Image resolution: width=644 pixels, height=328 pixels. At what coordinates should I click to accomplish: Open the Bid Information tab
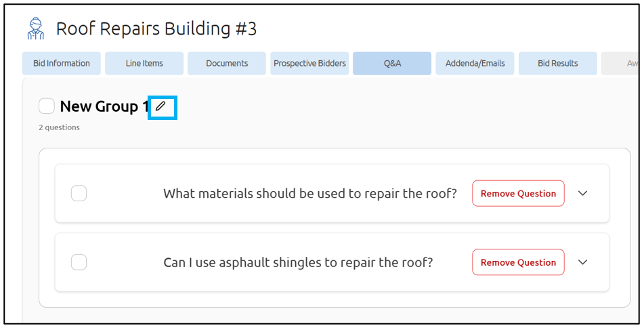(x=62, y=64)
